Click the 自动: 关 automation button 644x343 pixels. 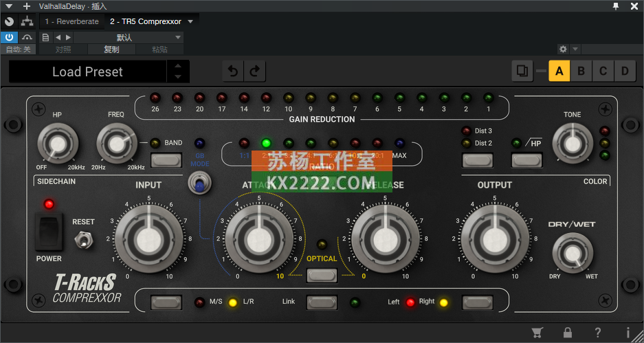tap(18, 49)
